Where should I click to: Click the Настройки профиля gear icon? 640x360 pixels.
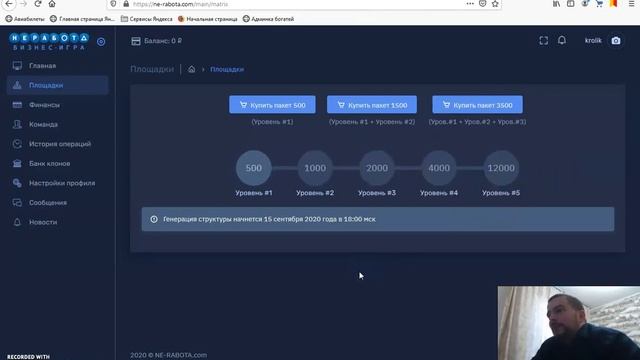pos(17,183)
